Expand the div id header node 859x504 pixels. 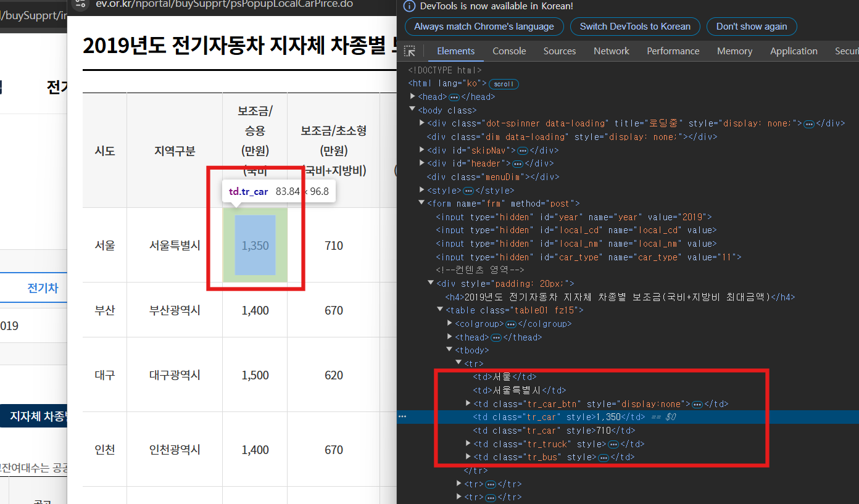click(422, 163)
